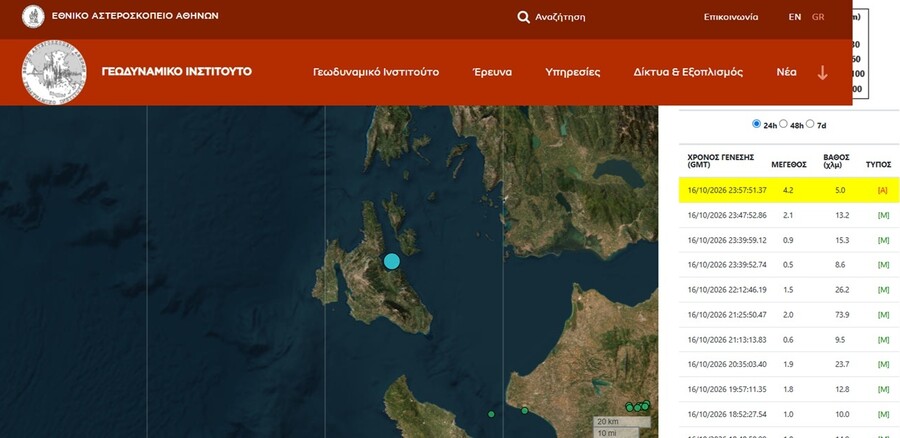
Task: Select the 24h radio button
Action: pyautogui.click(x=757, y=124)
